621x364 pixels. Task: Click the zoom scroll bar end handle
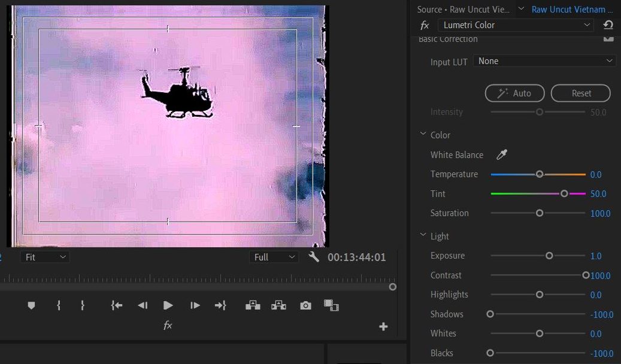pos(392,287)
